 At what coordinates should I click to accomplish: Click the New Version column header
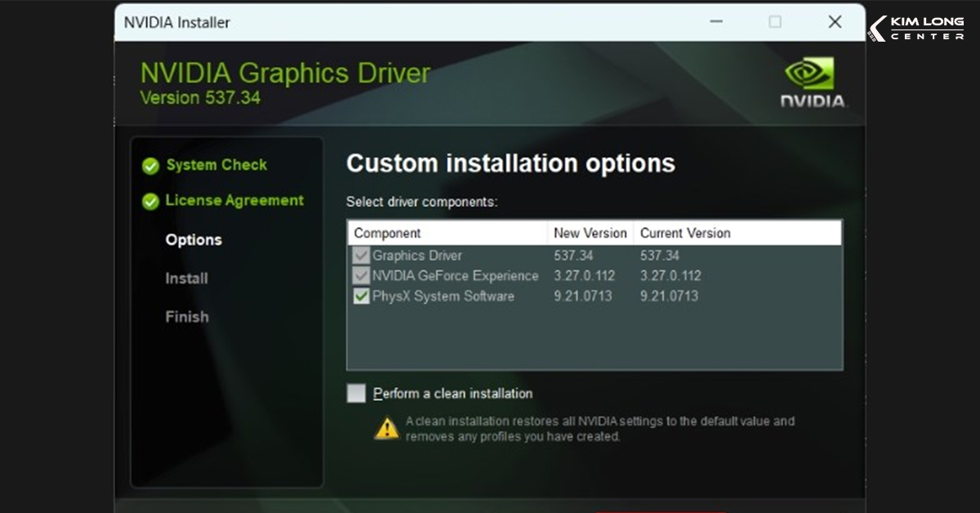(x=590, y=233)
